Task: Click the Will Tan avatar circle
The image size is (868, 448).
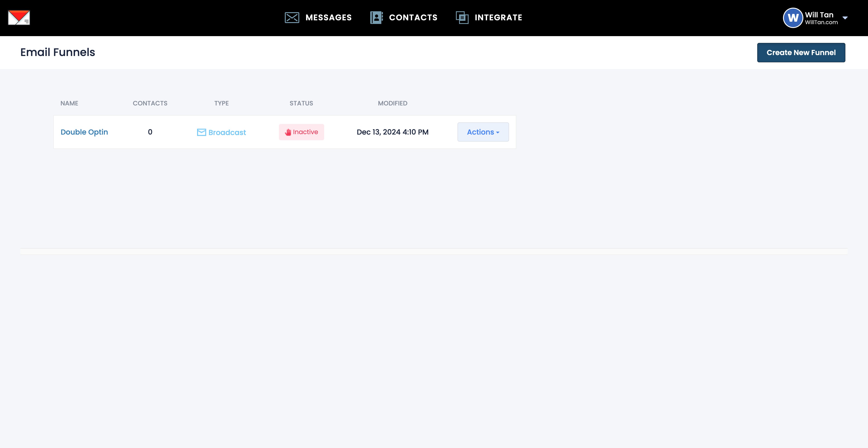Action: [793, 18]
